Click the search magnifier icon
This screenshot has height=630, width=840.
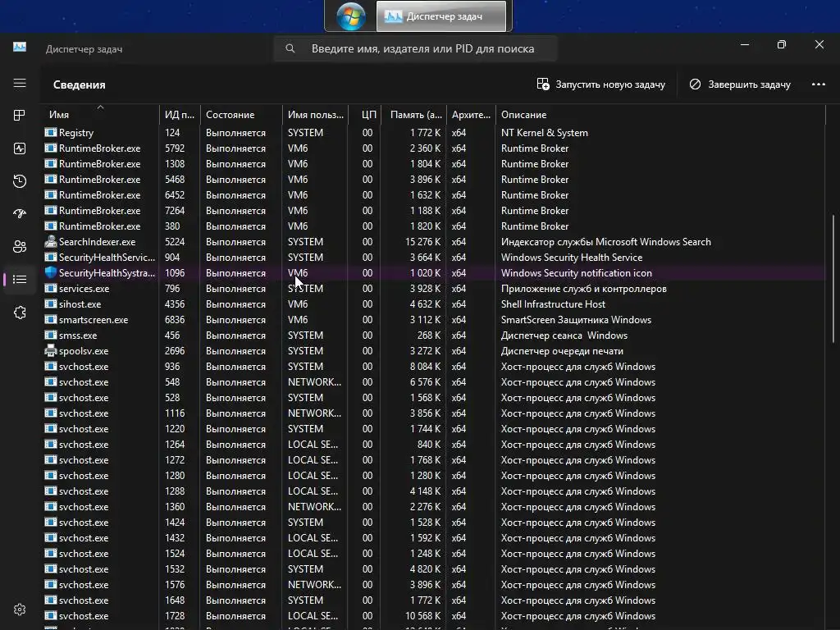tap(290, 48)
